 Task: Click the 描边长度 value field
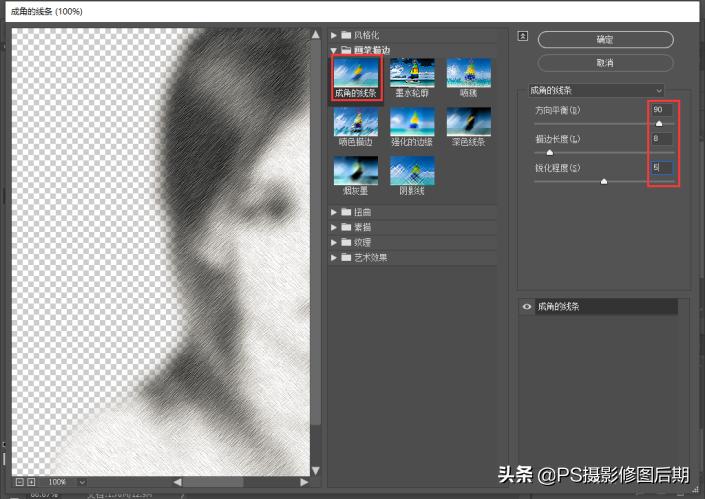[661, 138]
